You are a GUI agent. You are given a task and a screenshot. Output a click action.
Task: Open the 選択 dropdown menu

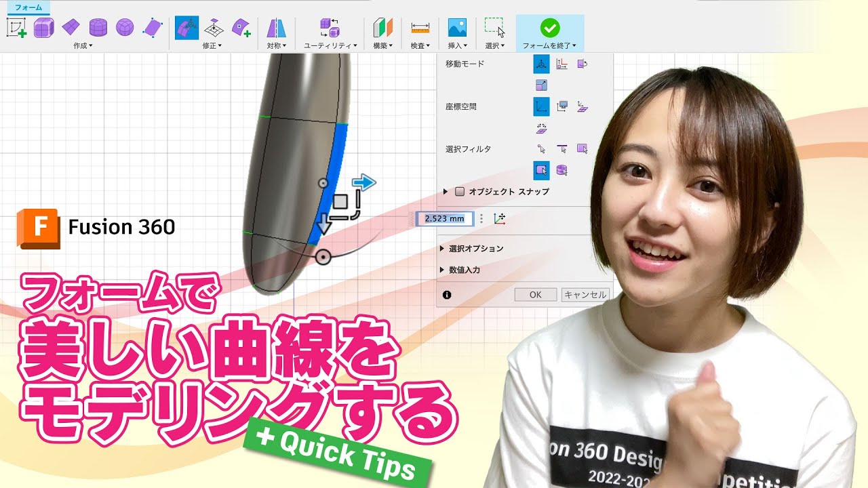click(495, 45)
